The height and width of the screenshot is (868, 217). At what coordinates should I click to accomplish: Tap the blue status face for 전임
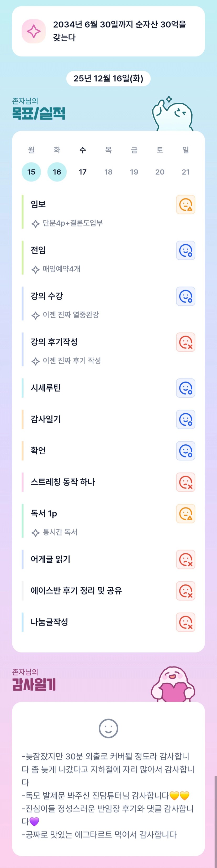[185, 250]
